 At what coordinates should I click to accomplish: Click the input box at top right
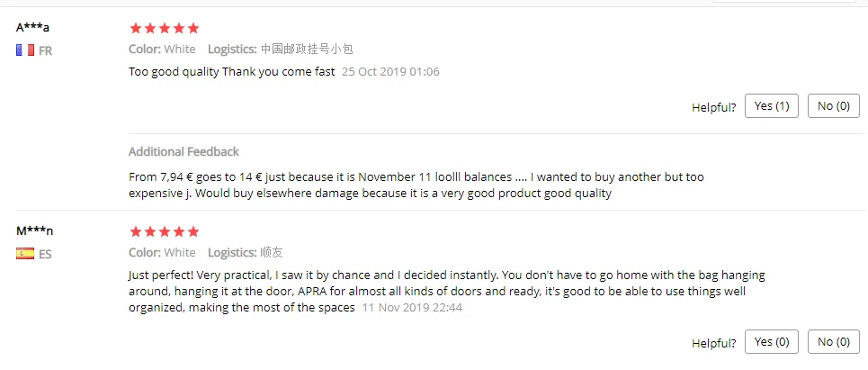[x=783, y=1]
